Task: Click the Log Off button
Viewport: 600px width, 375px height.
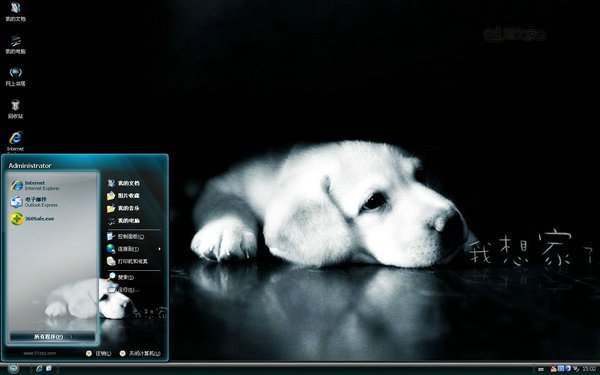Action: 98,353
